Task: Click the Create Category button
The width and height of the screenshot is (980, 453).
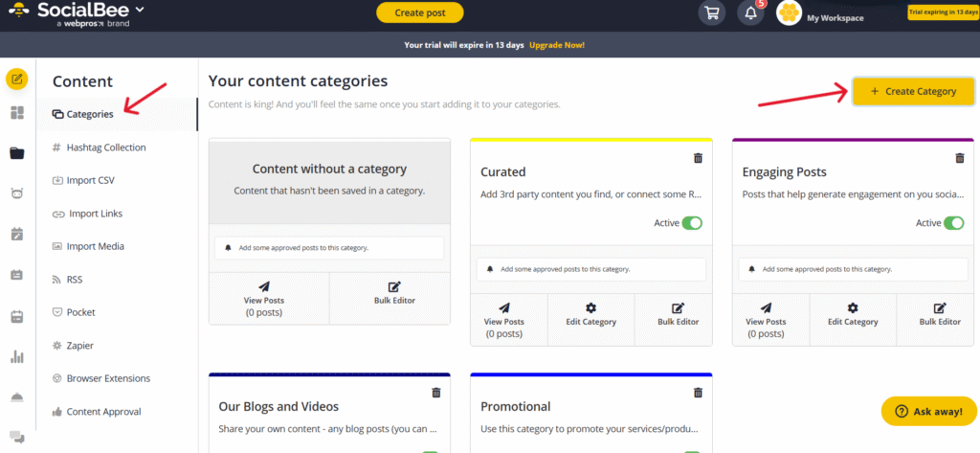Action: coord(913,91)
